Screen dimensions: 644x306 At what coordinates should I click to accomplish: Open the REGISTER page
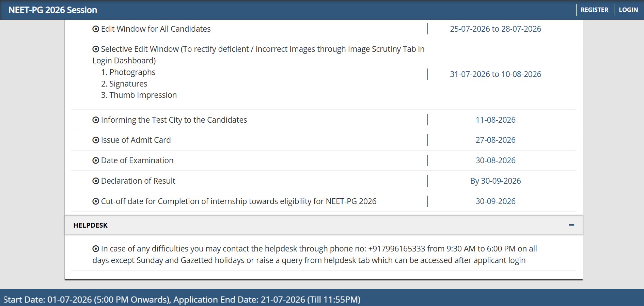594,10
